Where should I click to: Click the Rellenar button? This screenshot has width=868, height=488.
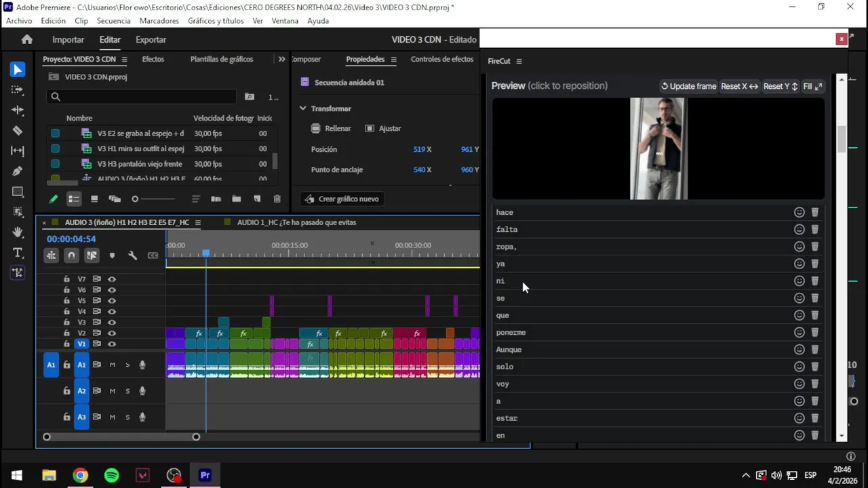(331, 128)
